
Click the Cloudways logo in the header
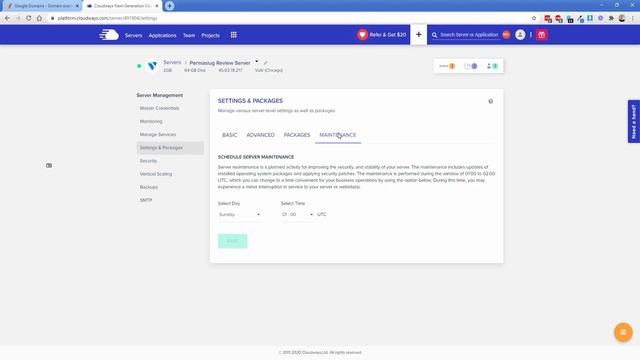(109, 35)
